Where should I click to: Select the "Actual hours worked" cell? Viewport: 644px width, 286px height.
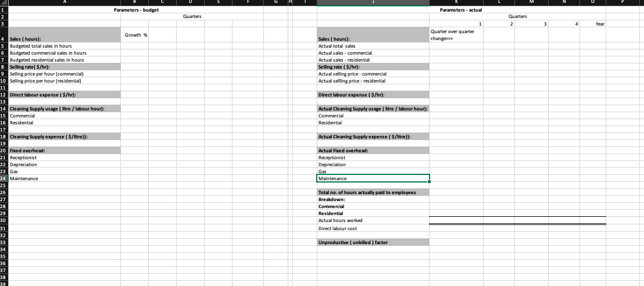(x=373, y=220)
